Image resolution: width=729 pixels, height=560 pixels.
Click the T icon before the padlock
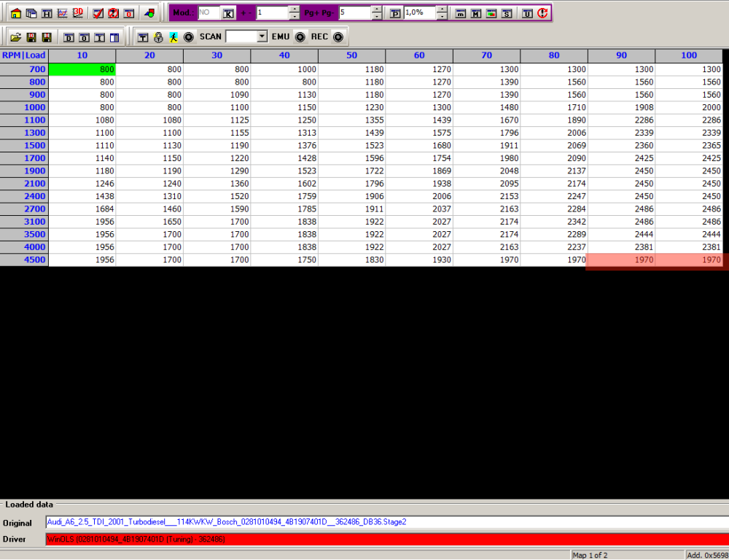pos(143,38)
